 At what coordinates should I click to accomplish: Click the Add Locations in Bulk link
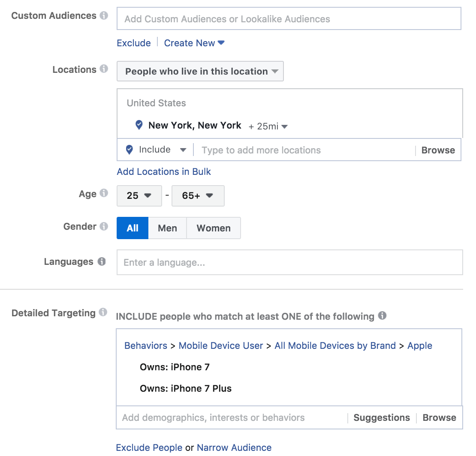coord(164,171)
